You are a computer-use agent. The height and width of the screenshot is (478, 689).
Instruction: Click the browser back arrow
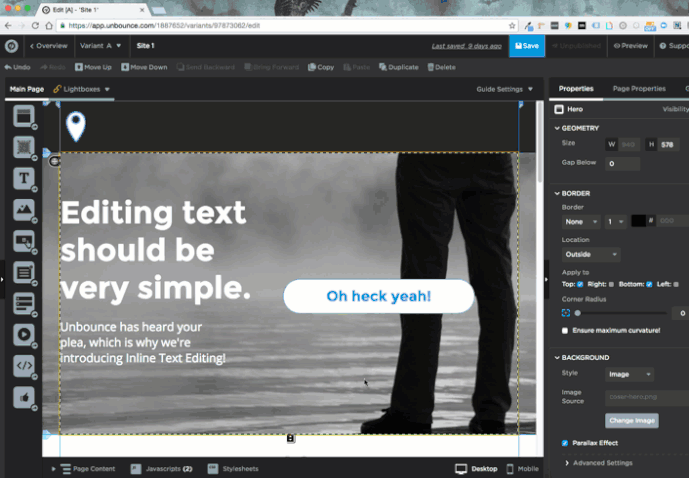(8, 25)
